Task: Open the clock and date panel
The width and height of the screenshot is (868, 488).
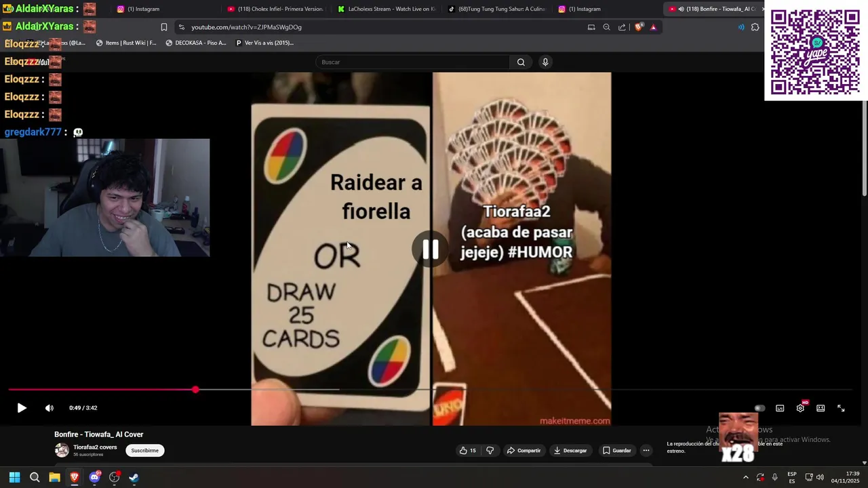Action: click(x=844, y=477)
